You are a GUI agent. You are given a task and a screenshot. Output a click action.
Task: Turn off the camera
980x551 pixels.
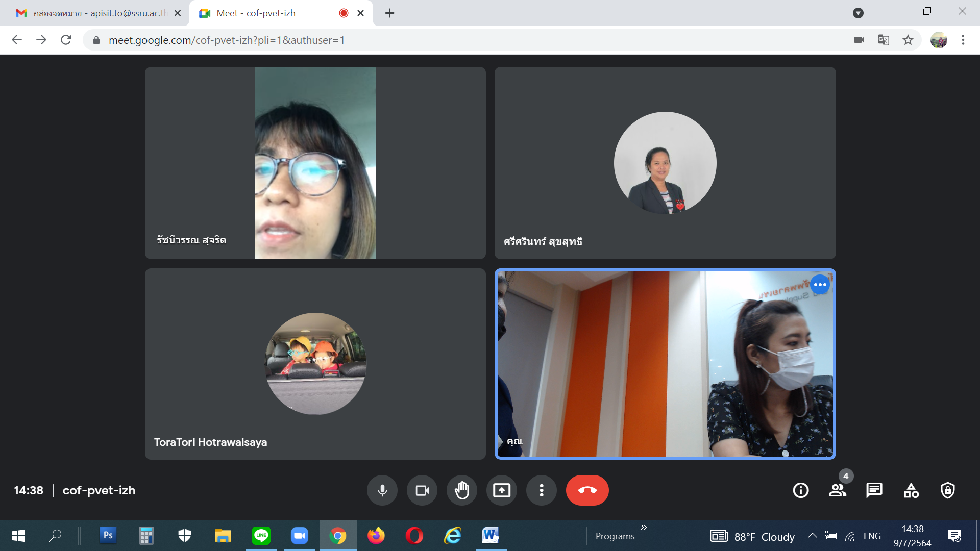(x=422, y=490)
